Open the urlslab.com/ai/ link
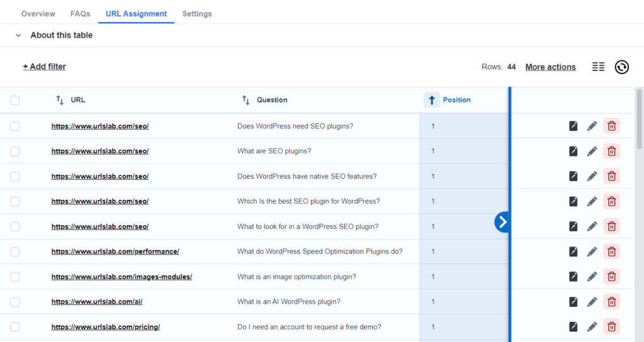This screenshot has width=644, height=342. pos(97,302)
